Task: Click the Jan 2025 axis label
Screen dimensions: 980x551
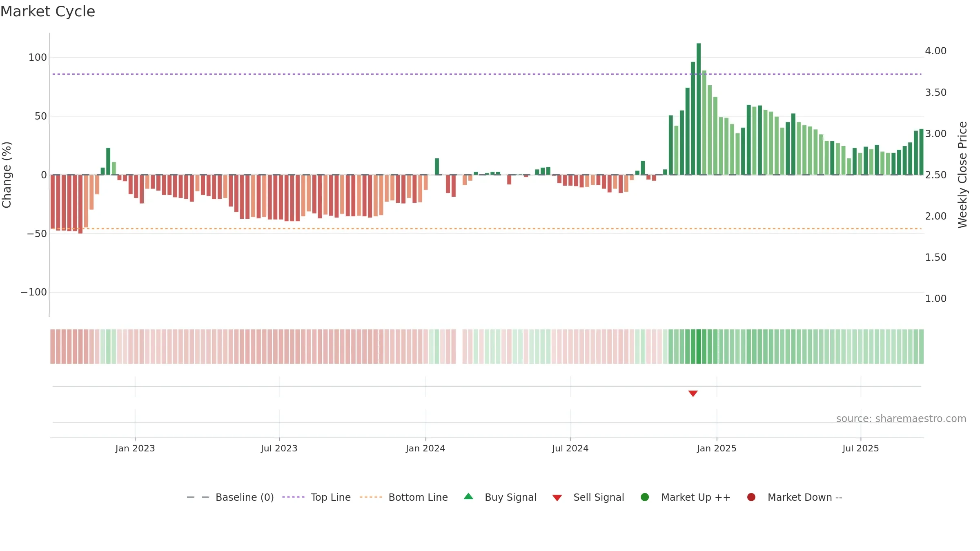Action: 717,448
